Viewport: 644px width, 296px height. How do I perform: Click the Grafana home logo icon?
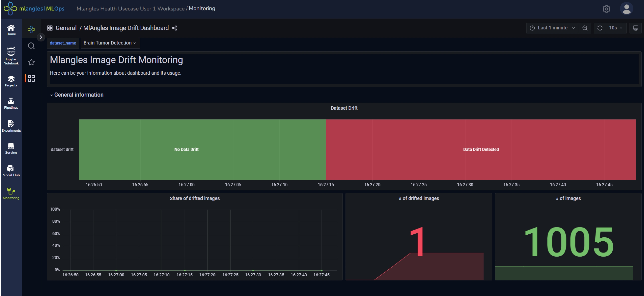coord(31,29)
